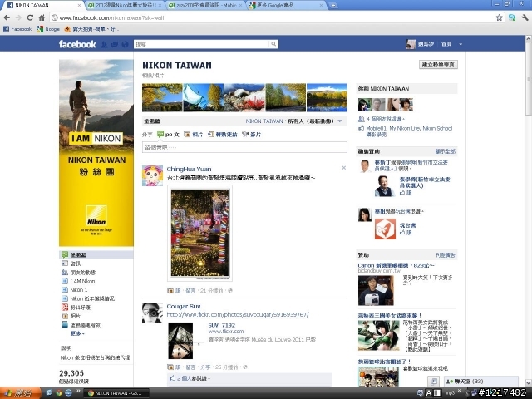The height and width of the screenshot is (399, 532).
Task: Open the chat bar (33)
Action: [x=481, y=382]
